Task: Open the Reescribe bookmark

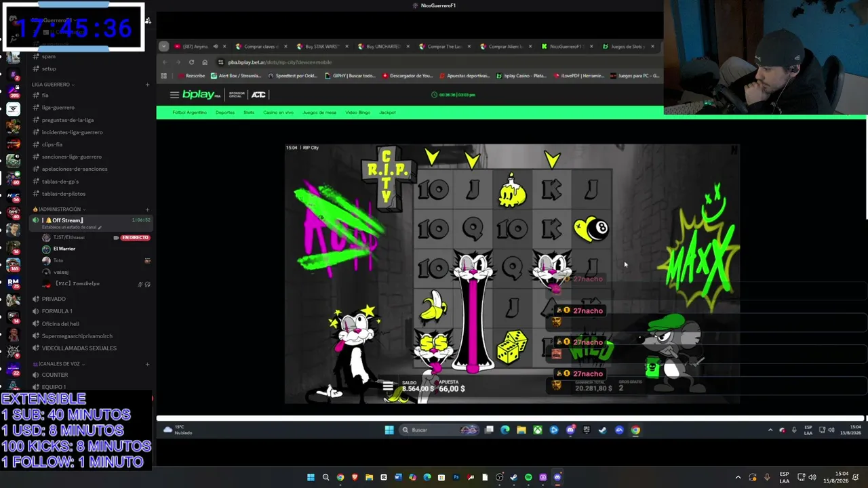Action: coord(191,76)
